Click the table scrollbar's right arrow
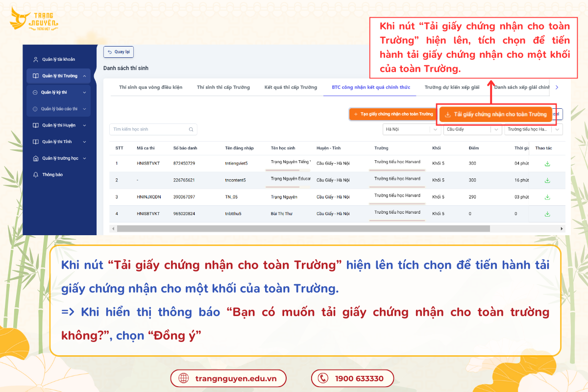Viewport: 588px width, 392px height. (x=562, y=228)
